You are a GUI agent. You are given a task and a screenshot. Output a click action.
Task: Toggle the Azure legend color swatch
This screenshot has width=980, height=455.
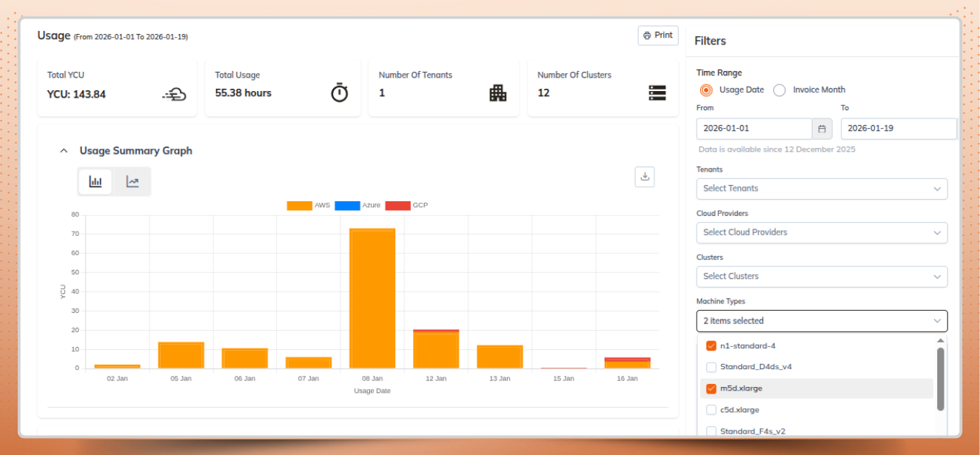pos(346,205)
